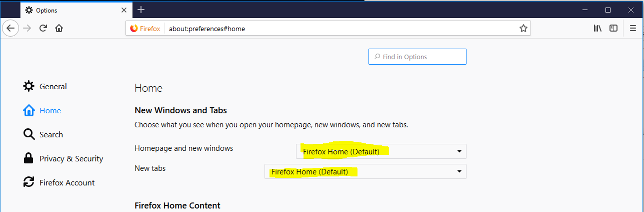This screenshot has height=212, width=644.
Task: Open a new tab with plus button
Action: [141, 10]
